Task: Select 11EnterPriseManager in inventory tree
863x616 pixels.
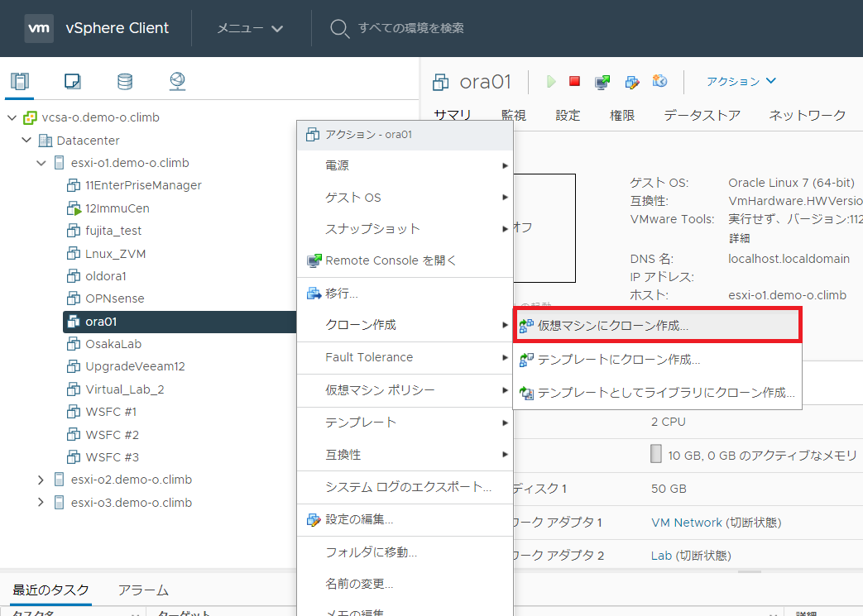Action: pyautogui.click(x=143, y=185)
